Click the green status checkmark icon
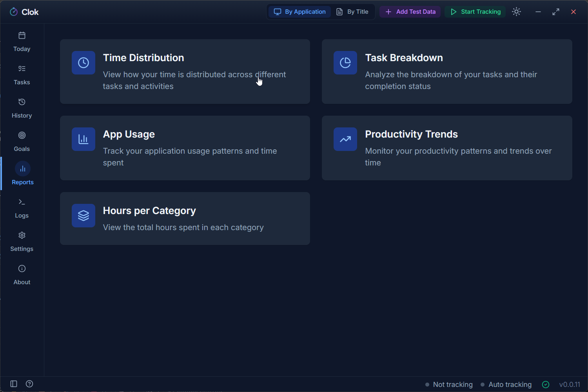The width and height of the screenshot is (588, 392). coord(546,385)
